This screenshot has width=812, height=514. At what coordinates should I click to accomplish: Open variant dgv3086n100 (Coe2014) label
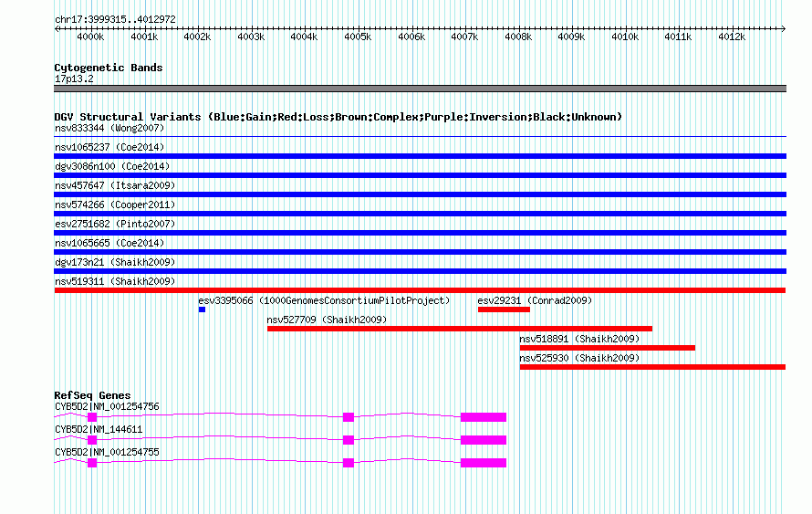112,166
